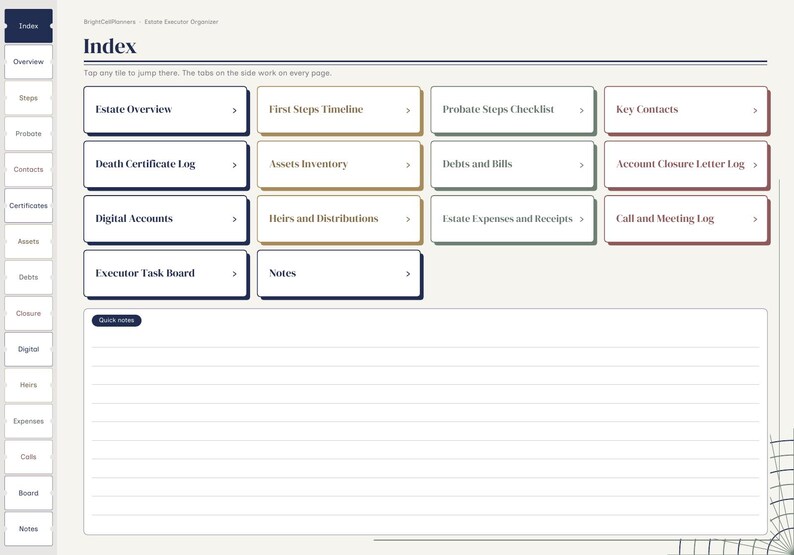Screen dimensions: 794x555
Task: Click the 'Tap any tile to jump there' hint
Action: pyautogui.click(x=208, y=73)
